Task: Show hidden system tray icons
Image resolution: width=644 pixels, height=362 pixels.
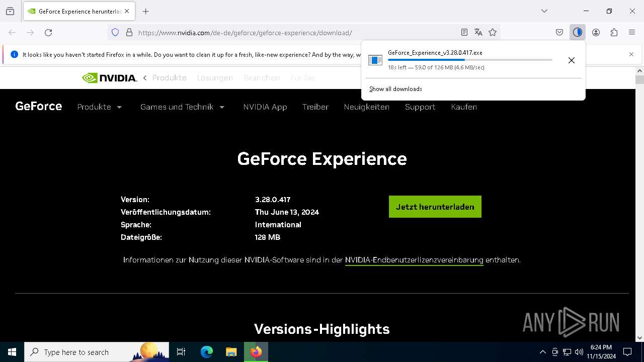Action: [x=542, y=352]
